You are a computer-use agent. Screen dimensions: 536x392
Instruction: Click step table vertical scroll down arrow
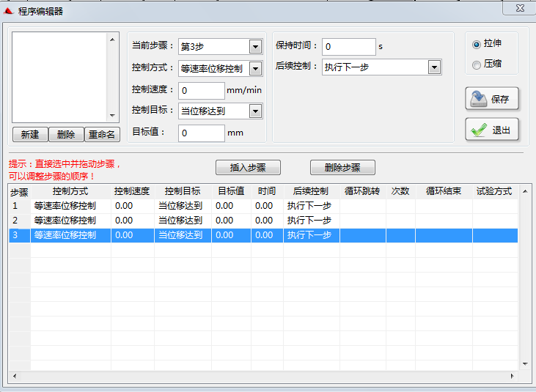click(x=525, y=364)
